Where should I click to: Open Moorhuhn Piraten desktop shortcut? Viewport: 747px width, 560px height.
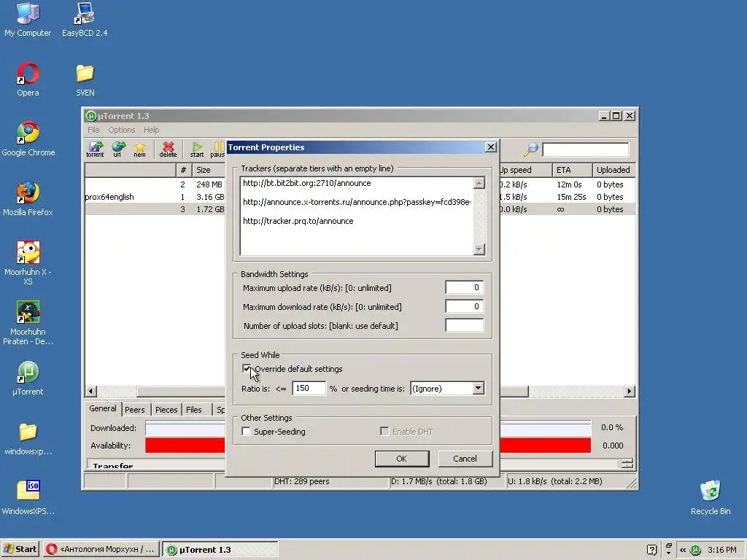28,323
